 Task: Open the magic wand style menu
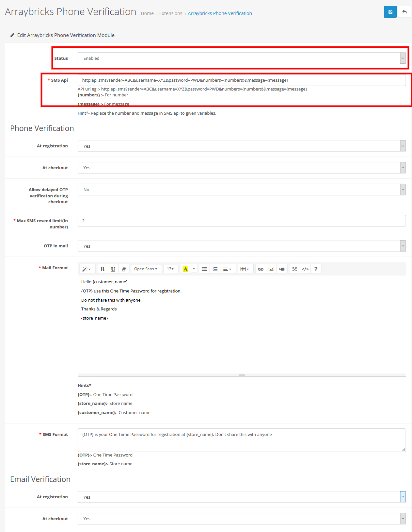tap(87, 269)
